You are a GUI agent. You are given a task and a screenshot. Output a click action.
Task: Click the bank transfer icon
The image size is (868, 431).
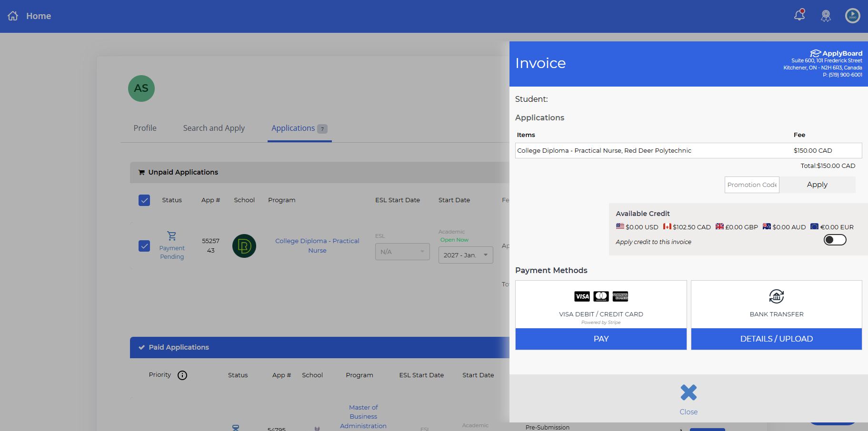pyautogui.click(x=777, y=296)
